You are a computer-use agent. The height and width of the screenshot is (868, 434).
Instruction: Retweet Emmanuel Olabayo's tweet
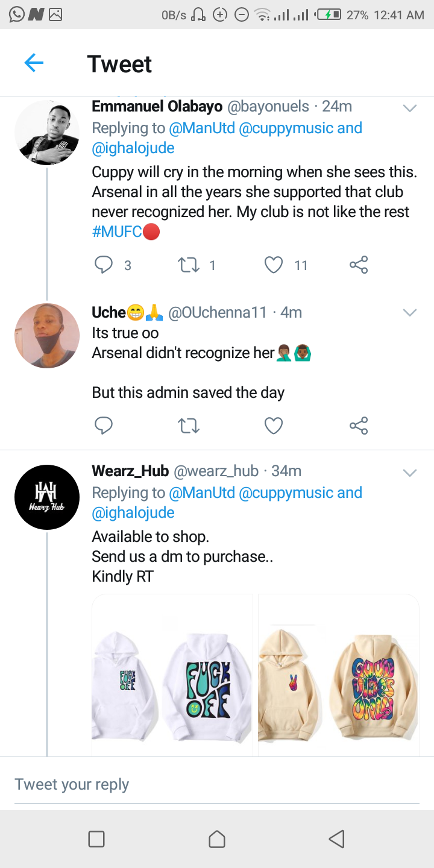[189, 265]
